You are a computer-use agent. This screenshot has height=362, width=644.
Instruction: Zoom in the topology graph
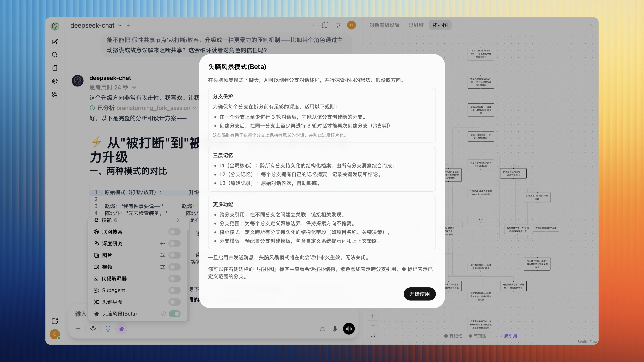pyautogui.click(x=373, y=316)
